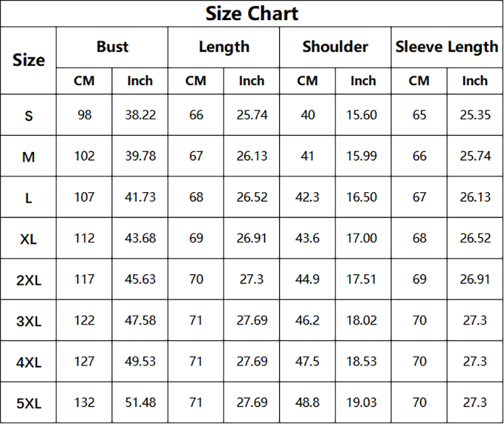Click the 4XL shoulder cell 47.5
The height and width of the screenshot is (424, 504).
click(307, 361)
